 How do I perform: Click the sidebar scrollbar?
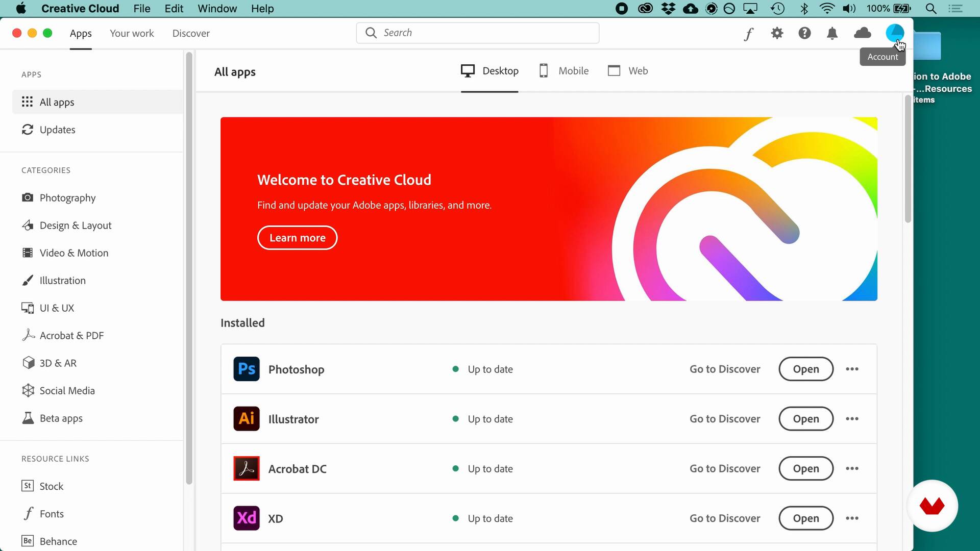click(189, 268)
